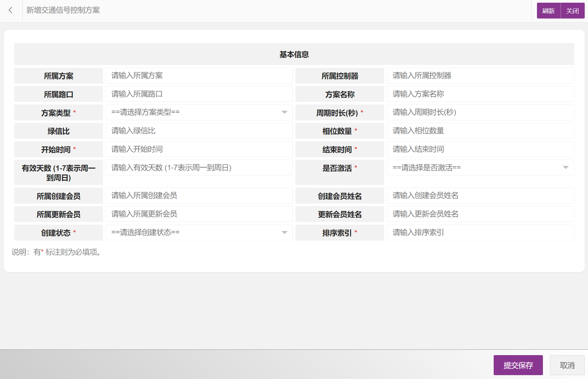The image size is (588, 379).
Task: Focus the 绿信比 input field
Action: (199, 131)
